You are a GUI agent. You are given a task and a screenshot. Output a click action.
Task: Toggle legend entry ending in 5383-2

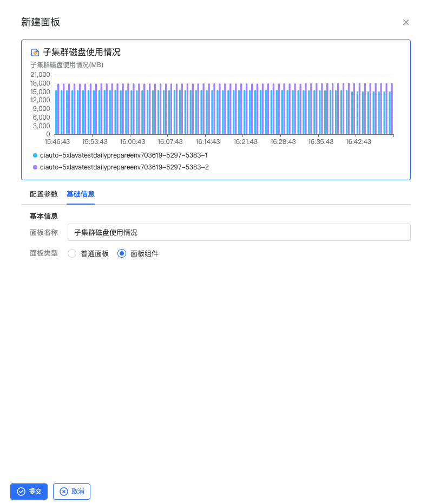[x=123, y=167]
